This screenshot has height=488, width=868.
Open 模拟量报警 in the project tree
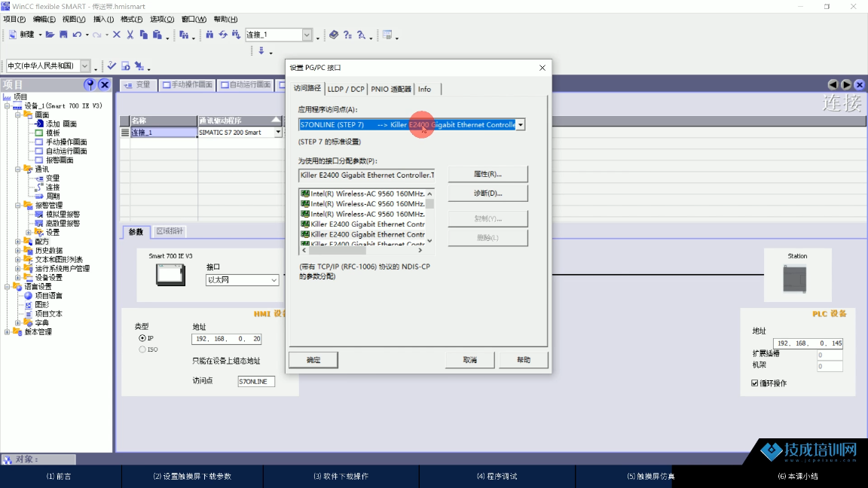click(63, 214)
